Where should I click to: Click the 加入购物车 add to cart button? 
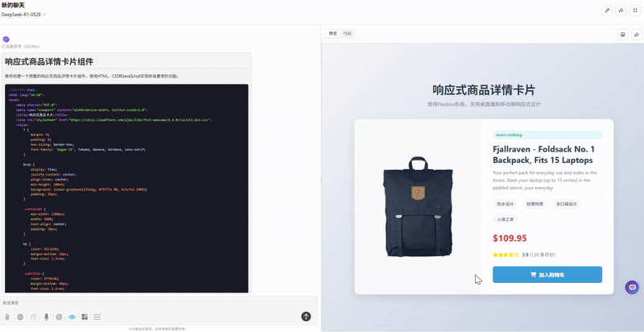click(547, 275)
